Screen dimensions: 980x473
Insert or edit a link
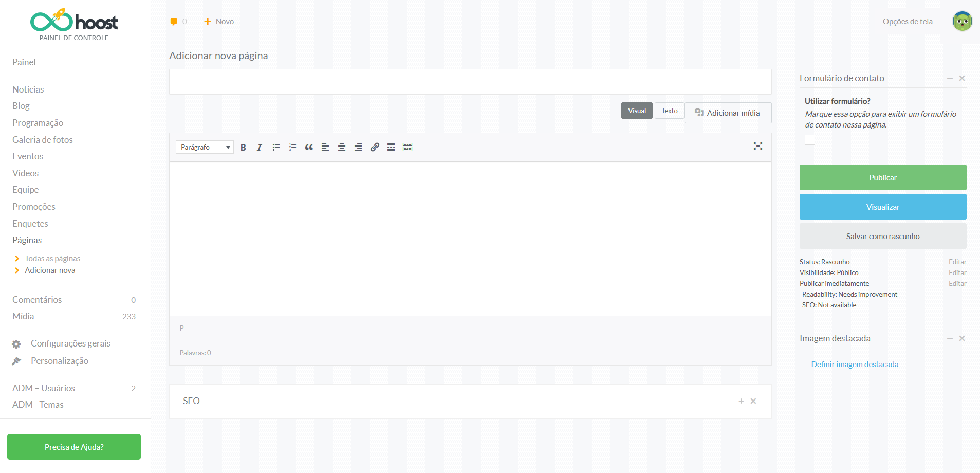click(375, 148)
